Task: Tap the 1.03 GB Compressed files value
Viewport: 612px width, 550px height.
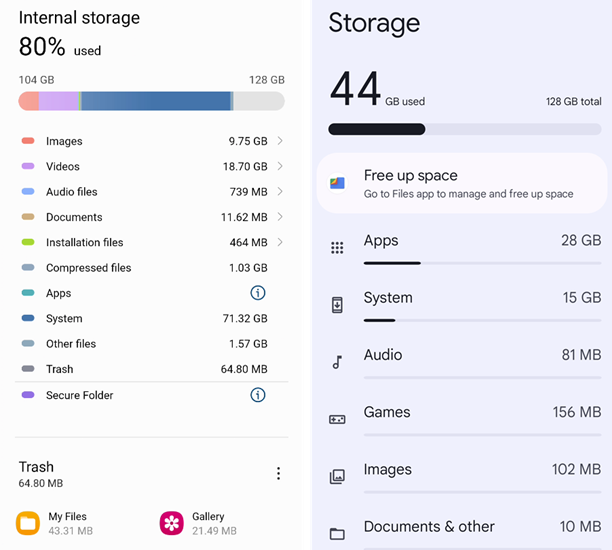Action: 248,268
